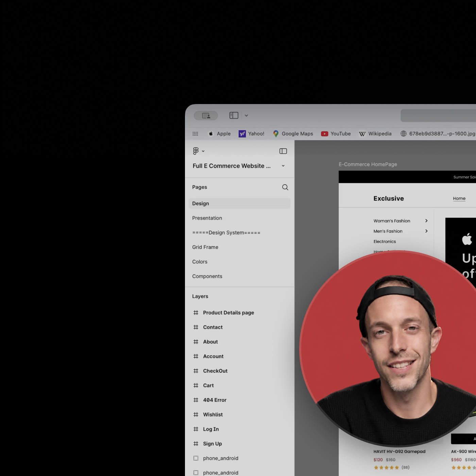
Task: Select the E-Commerce HomePage frame label
Action: pos(368,164)
